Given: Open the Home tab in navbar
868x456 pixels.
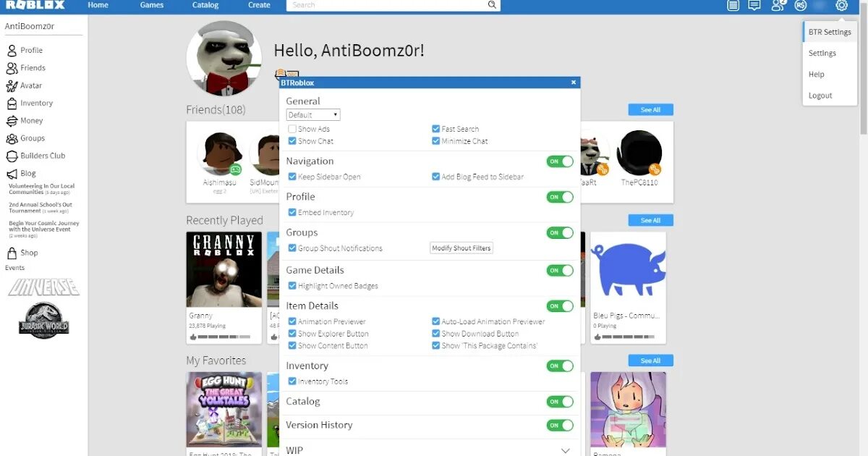Looking at the screenshot, I should tap(98, 5).
